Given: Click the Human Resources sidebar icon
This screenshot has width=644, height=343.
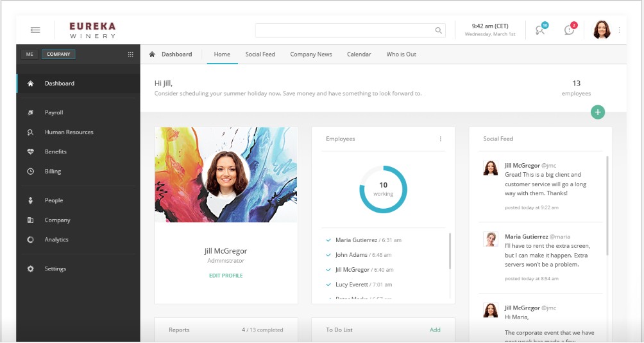Looking at the screenshot, I should [30, 132].
